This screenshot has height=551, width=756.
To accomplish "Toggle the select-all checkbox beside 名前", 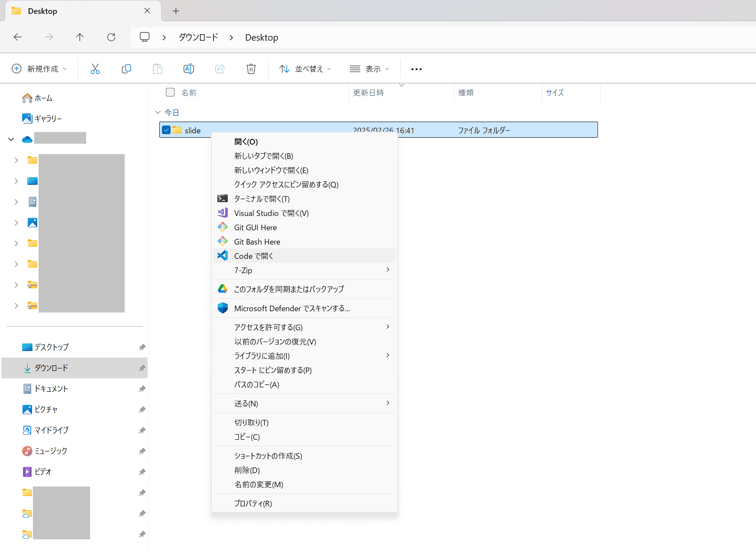I will pos(170,92).
